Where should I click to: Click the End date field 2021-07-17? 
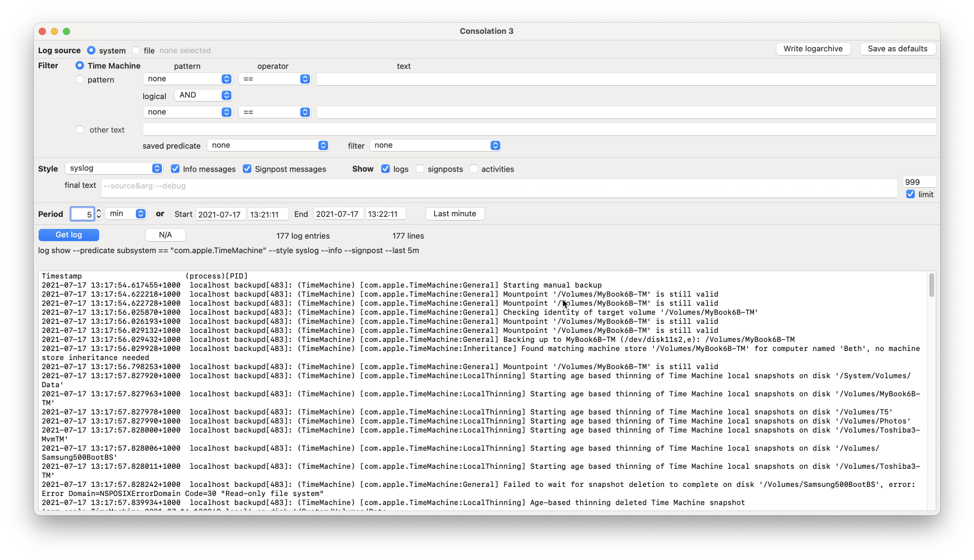338,214
